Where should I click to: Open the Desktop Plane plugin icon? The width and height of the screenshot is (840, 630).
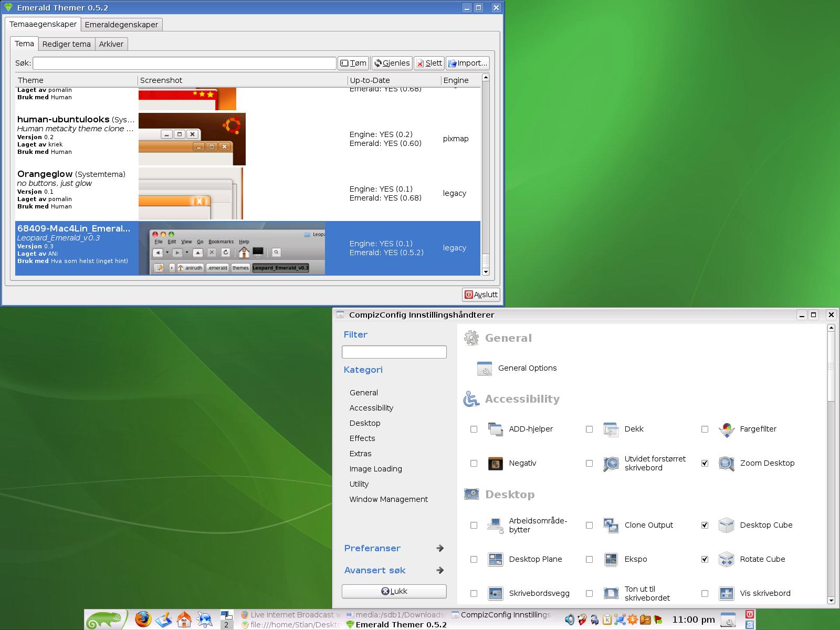pyautogui.click(x=496, y=560)
